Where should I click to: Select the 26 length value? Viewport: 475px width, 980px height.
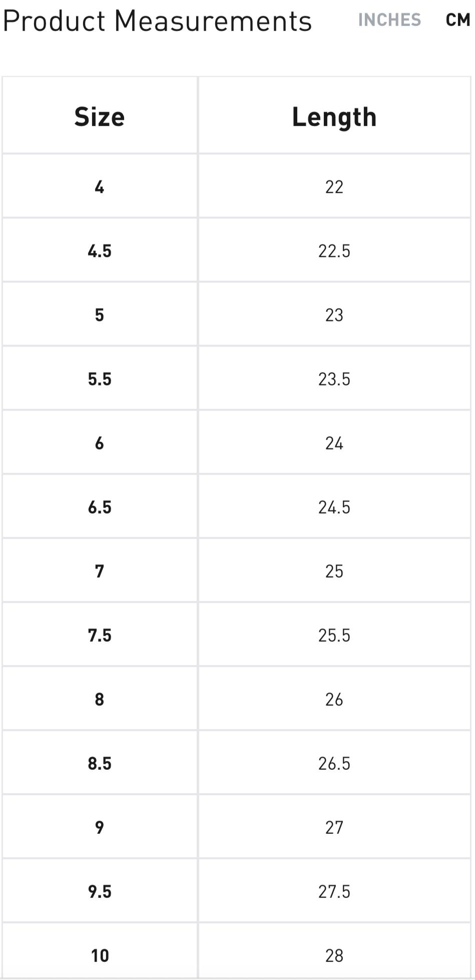[334, 699]
